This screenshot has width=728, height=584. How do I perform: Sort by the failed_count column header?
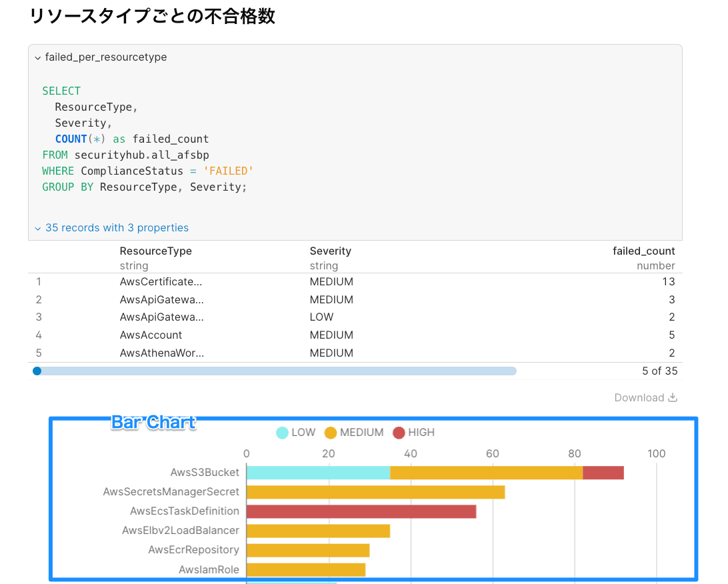(643, 251)
